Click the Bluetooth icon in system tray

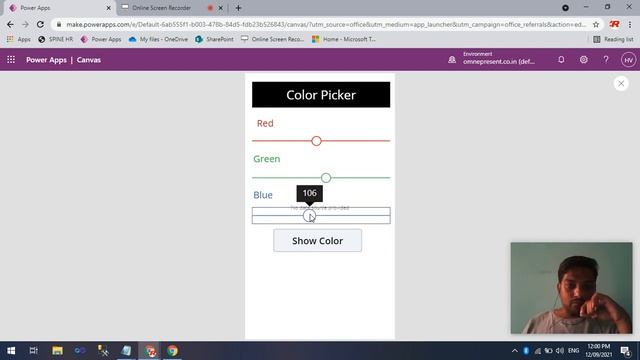click(526, 351)
